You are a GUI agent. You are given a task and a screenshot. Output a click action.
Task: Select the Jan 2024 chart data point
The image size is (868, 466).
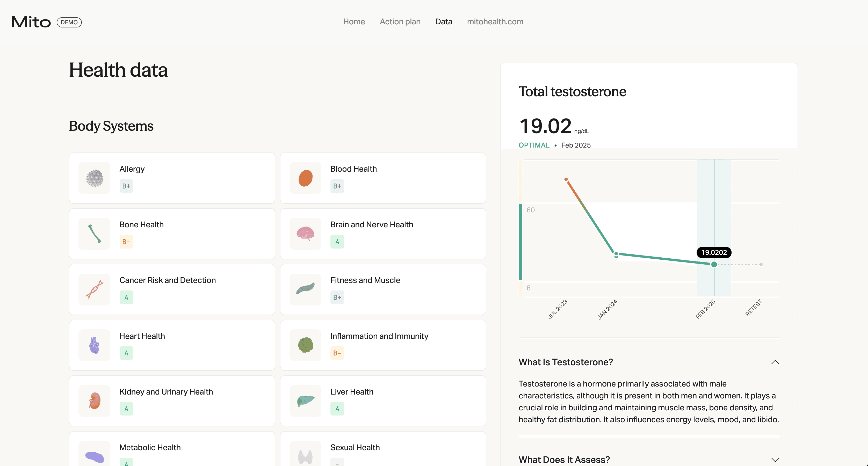(616, 254)
